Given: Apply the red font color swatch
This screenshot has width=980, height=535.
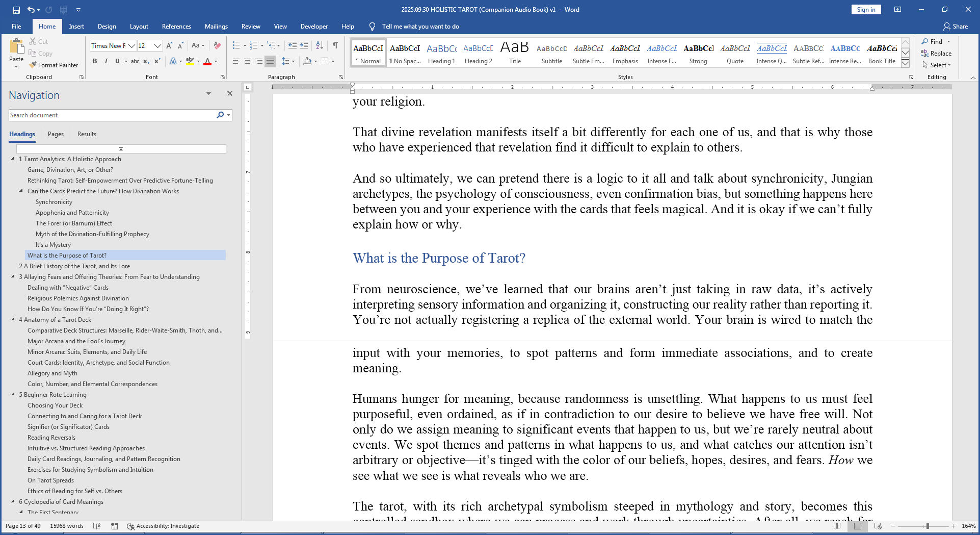Looking at the screenshot, I should [x=207, y=61].
